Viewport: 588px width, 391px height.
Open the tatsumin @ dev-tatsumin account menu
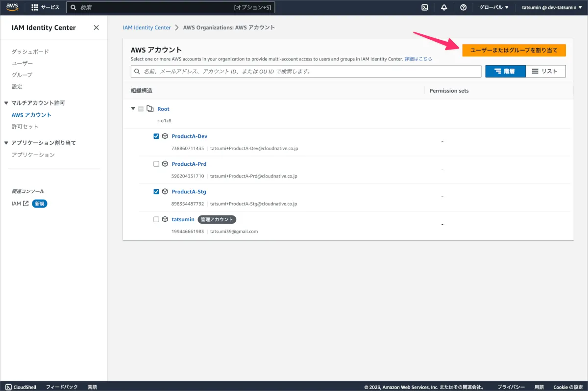(552, 7)
